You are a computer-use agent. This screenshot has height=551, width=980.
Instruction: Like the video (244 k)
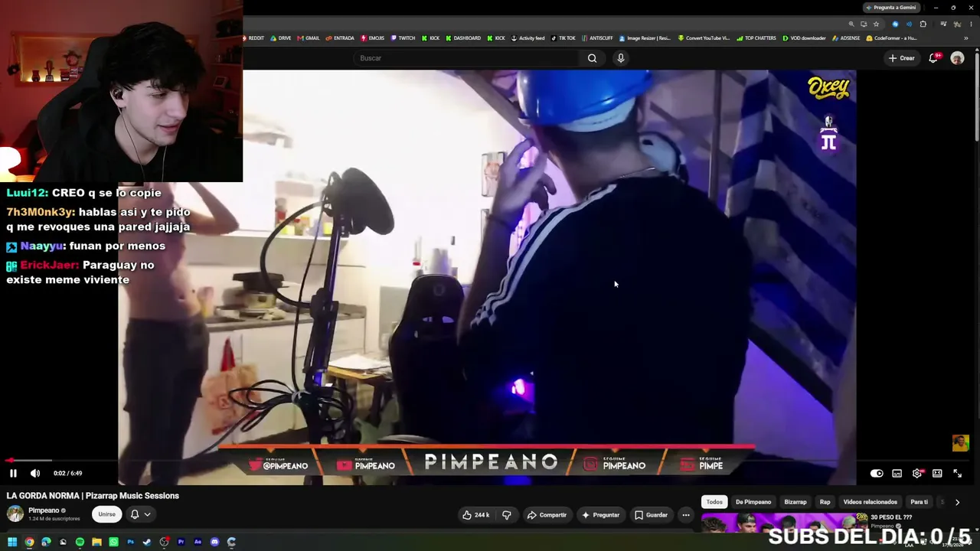pyautogui.click(x=475, y=515)
